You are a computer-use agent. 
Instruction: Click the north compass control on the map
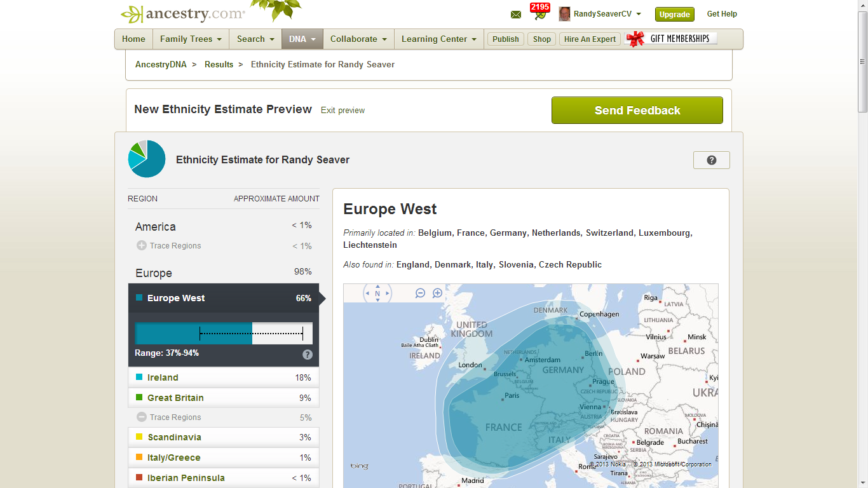[377, 294]
